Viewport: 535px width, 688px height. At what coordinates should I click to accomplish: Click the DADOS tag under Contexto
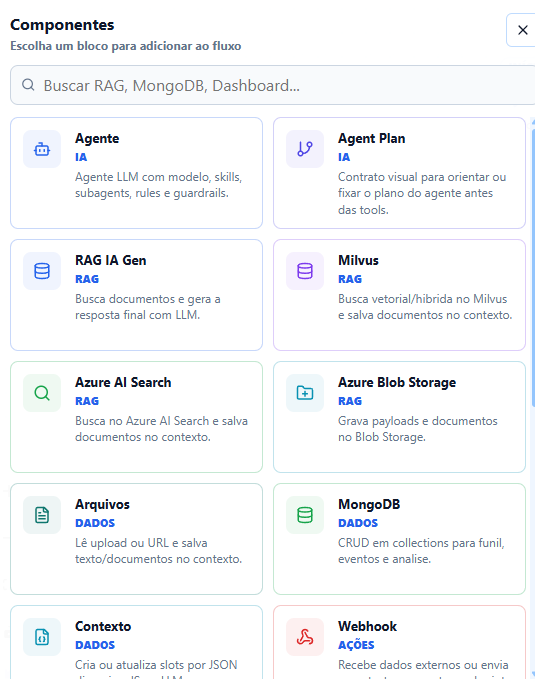click(95, 645)
